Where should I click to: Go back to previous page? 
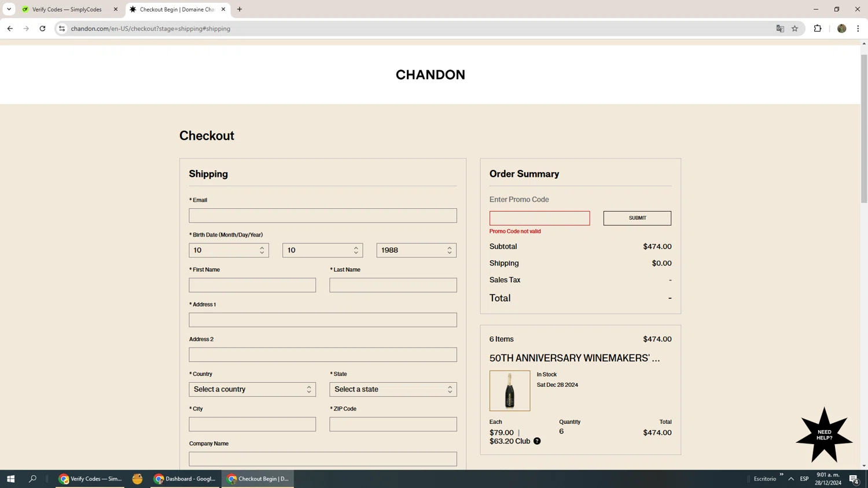coord(10,28)
